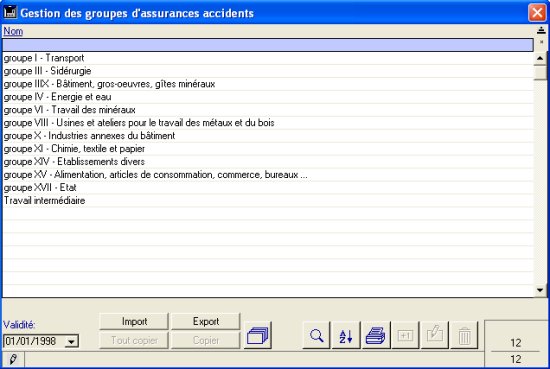Open the Validité date dropdown

coord(72,341)
